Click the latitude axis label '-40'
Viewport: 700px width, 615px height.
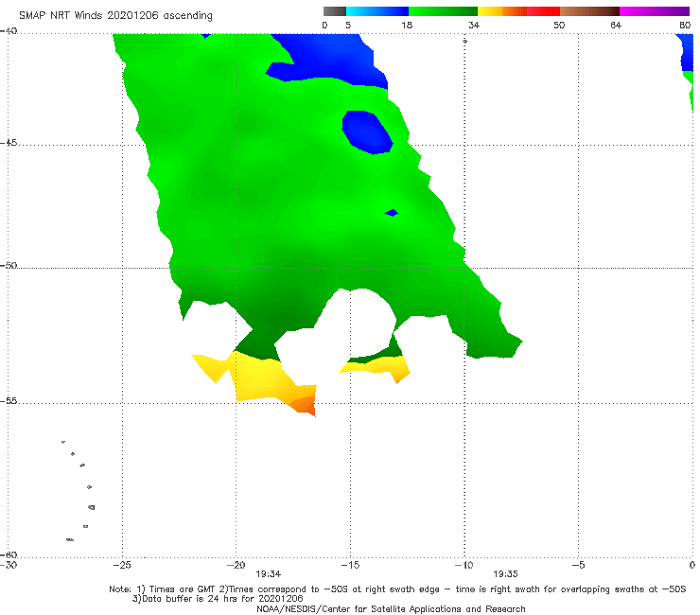(x=9, y=31)
